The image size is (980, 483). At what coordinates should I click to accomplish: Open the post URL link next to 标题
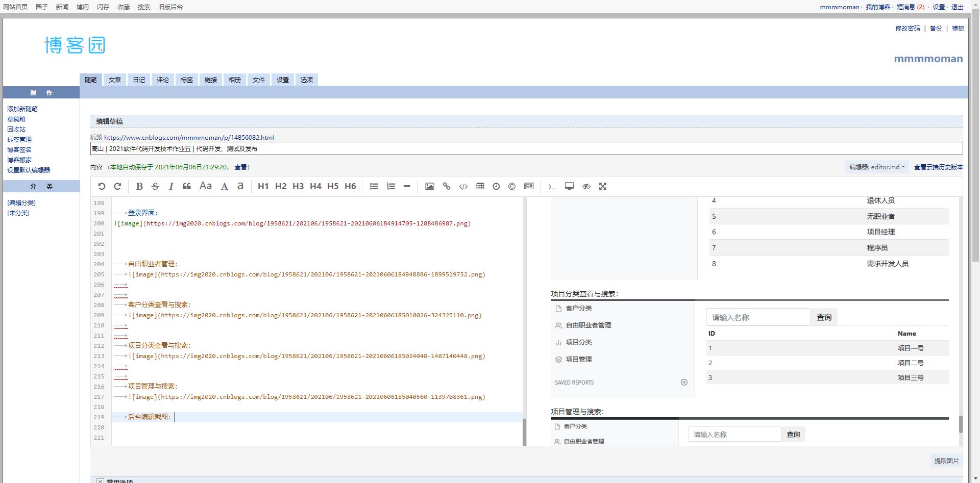[x=189, y=138]
